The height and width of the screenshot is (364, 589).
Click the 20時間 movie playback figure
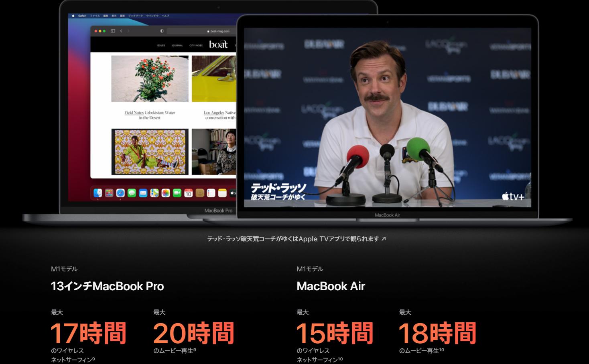click(194, 333)
